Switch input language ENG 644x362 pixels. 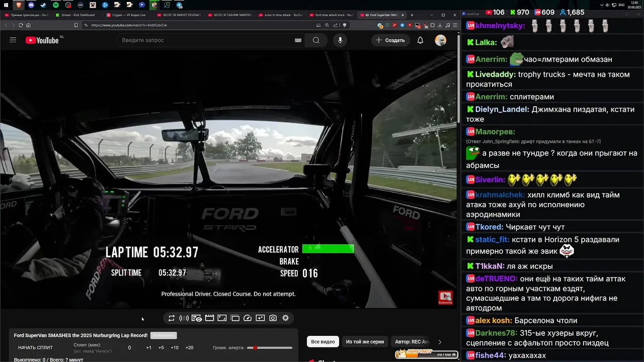coord(622,5)
